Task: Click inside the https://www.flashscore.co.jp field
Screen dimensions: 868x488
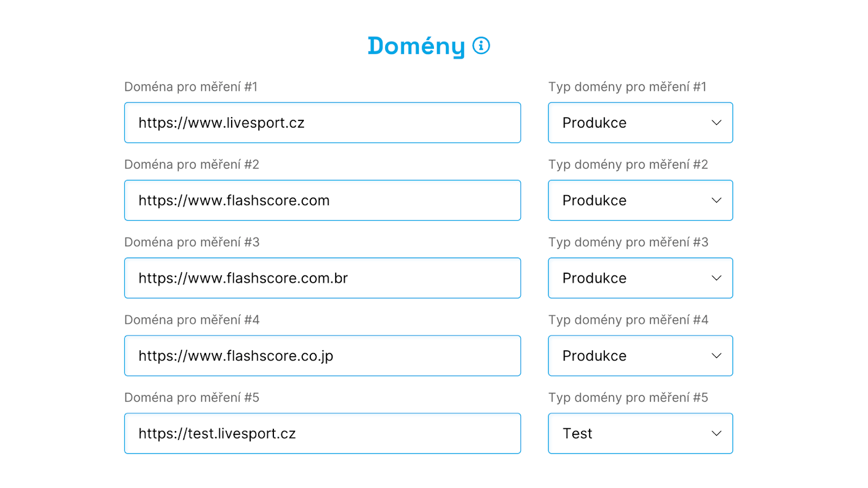Action: tap(322, 356)
